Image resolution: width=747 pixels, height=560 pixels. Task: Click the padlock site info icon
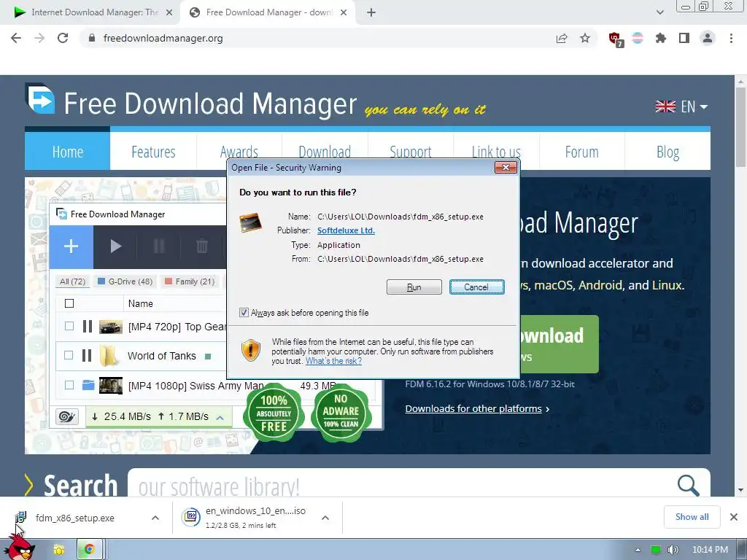92,38
